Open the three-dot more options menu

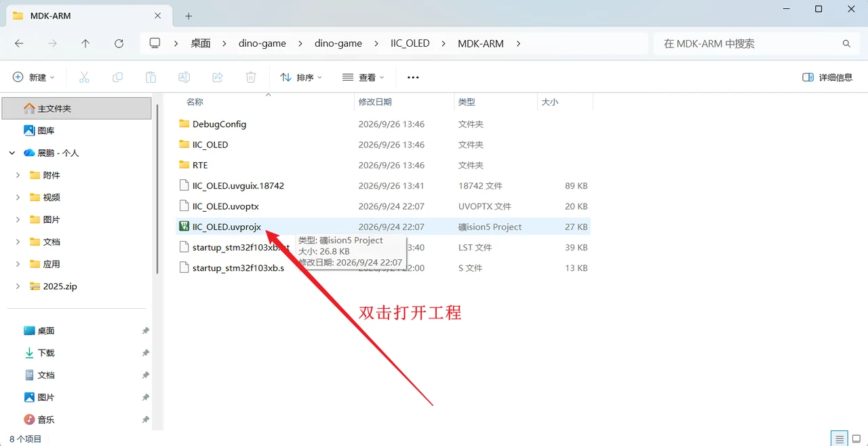pyautogui.click(x=413, y=77)
